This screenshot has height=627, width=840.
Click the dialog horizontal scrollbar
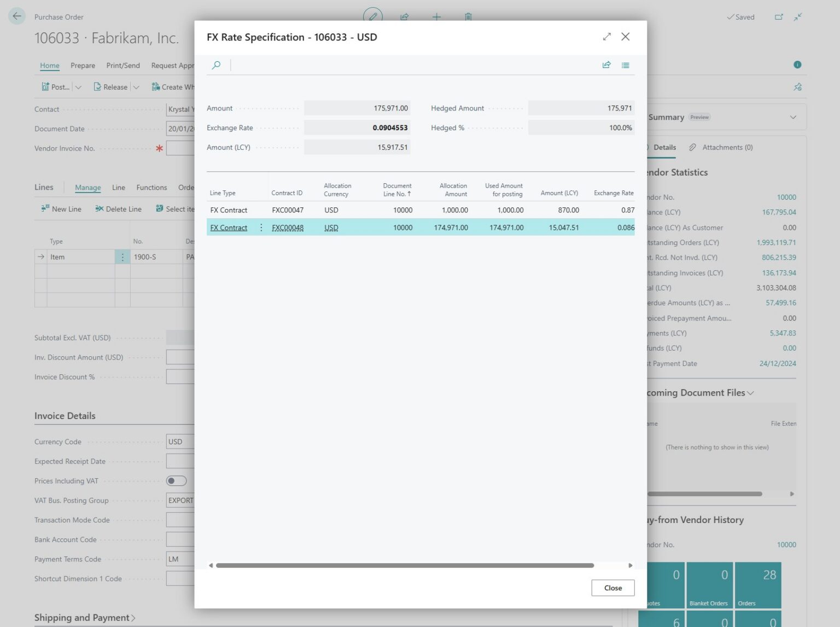(x=405, y=565)
